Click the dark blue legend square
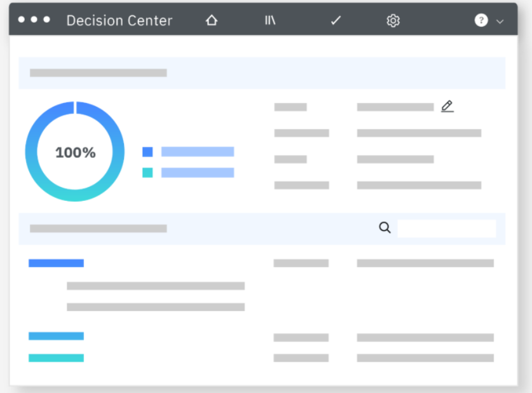This screenshot has height=393, width=532. click(147, 152)
